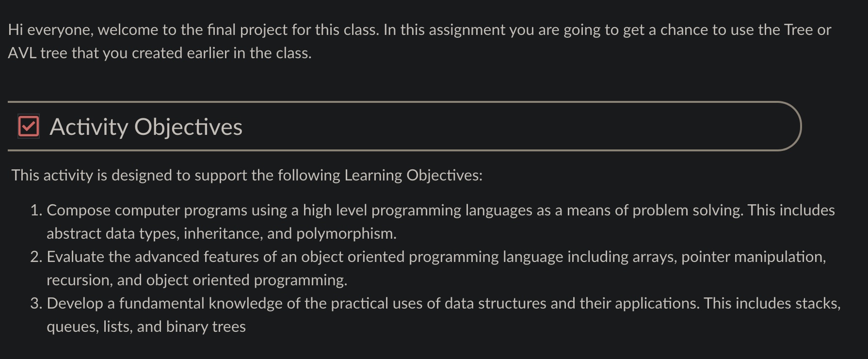Click the red checkmark icon beside Activity Objectives
Viewport: 868px width, 359px height.
point(29,127)
